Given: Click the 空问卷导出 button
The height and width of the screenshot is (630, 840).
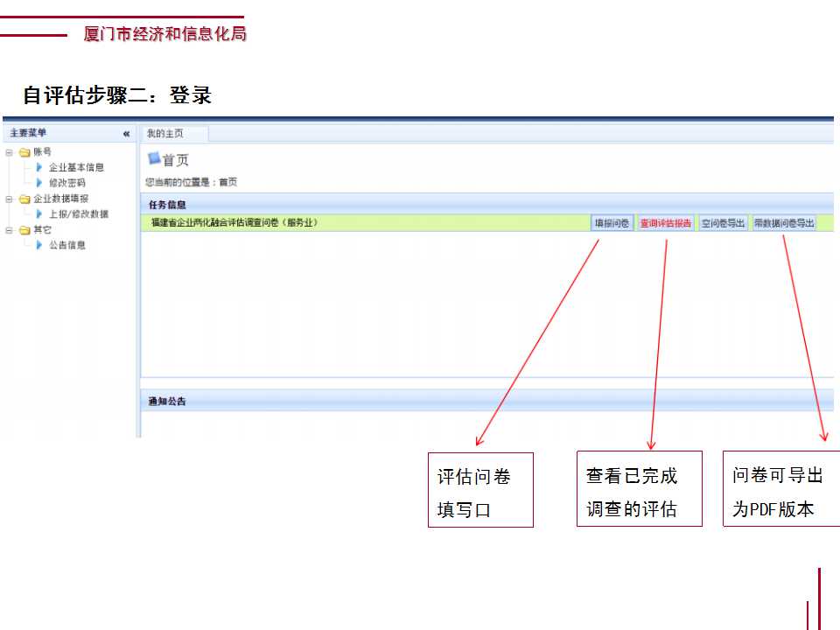Looking at the screenshot, I should 724,223.
